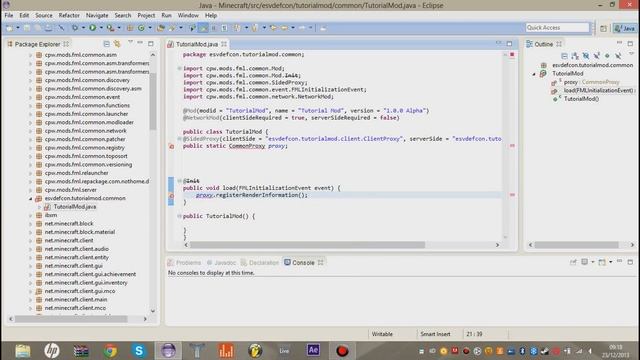The image size is (640, 360).
Task: Click red record icon on taskbar
Action: click(342, 351)
